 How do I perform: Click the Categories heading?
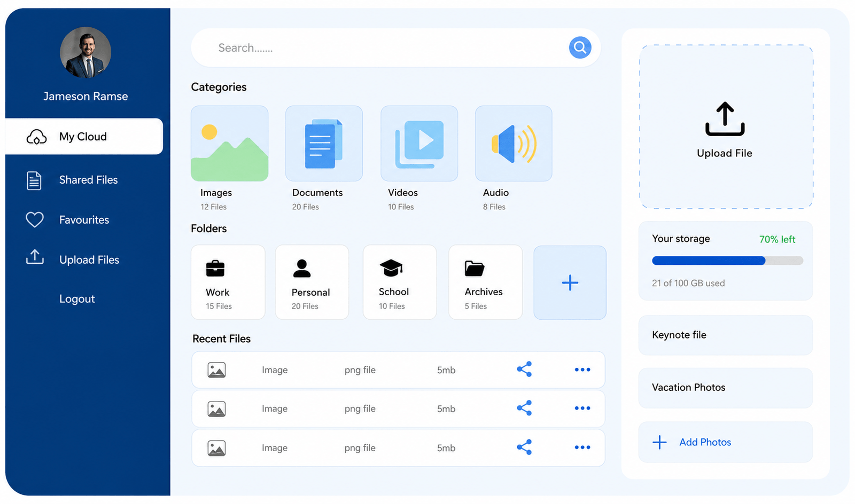coord(219,87)
